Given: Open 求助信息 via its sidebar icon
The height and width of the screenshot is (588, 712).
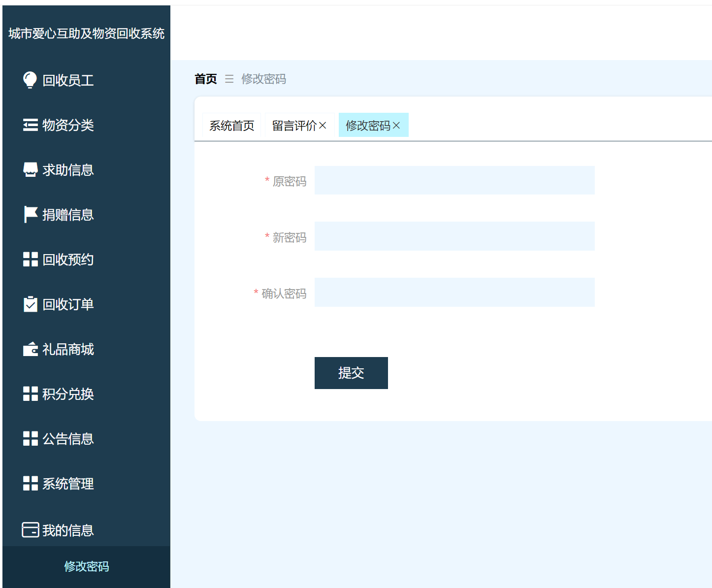Looking at the screenshot, I should (30, 169).
